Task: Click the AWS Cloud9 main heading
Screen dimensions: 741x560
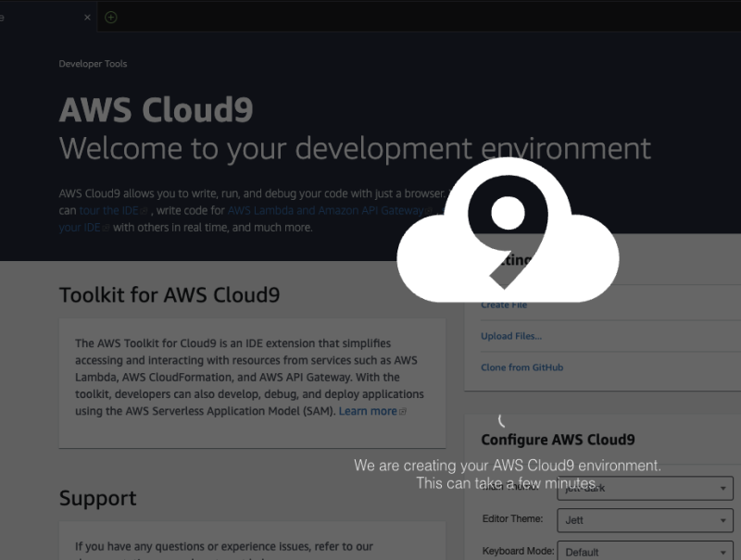Action: coord(156,110)
